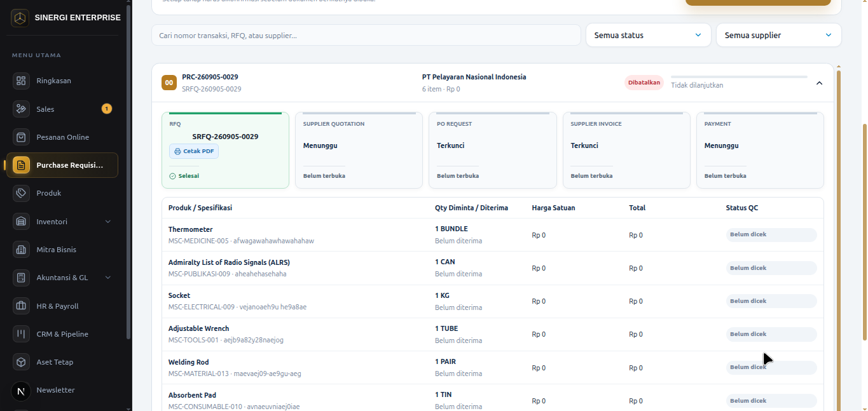The width and height of the screenshot is (868, 411).
Task: Collapse the PRC-260905-0029 transaction row
Action: point(819,83)
